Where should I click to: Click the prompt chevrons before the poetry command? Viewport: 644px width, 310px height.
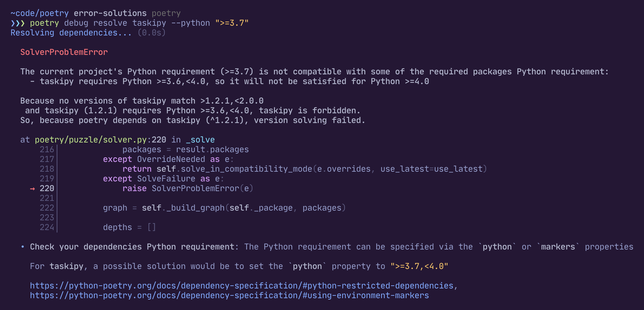(x=17, y=23)
